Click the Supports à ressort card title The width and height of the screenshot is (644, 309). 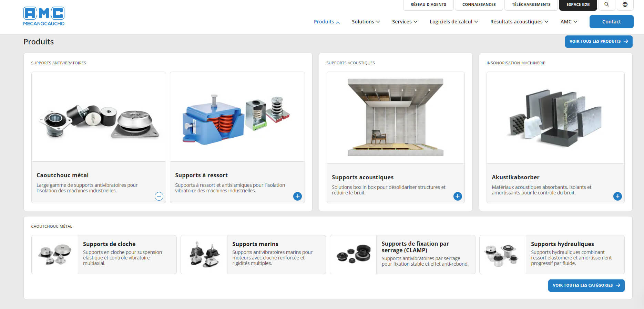coord(201,175)
